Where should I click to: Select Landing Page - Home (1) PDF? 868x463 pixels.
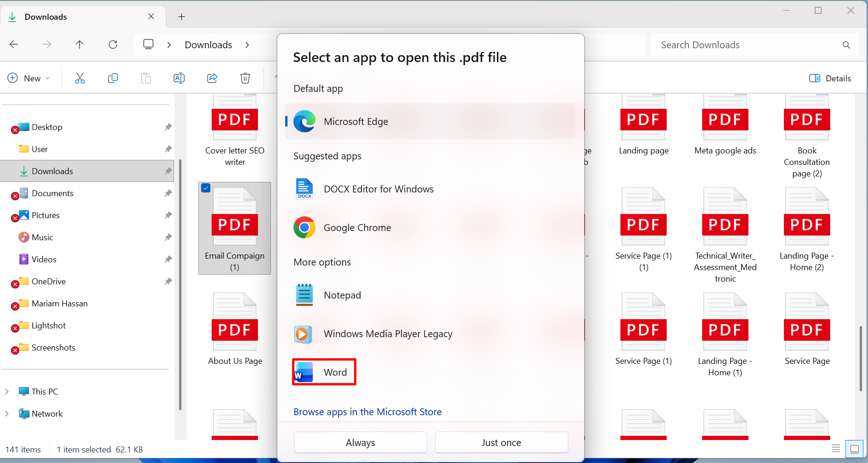(725, 335)
